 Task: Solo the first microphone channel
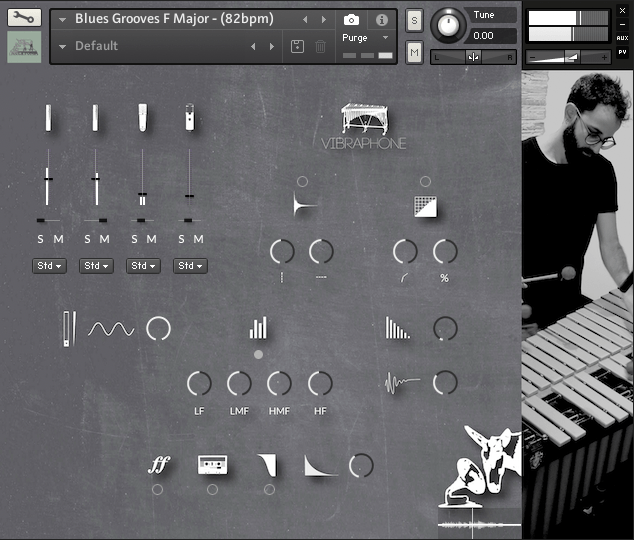[x=40, y=239]
